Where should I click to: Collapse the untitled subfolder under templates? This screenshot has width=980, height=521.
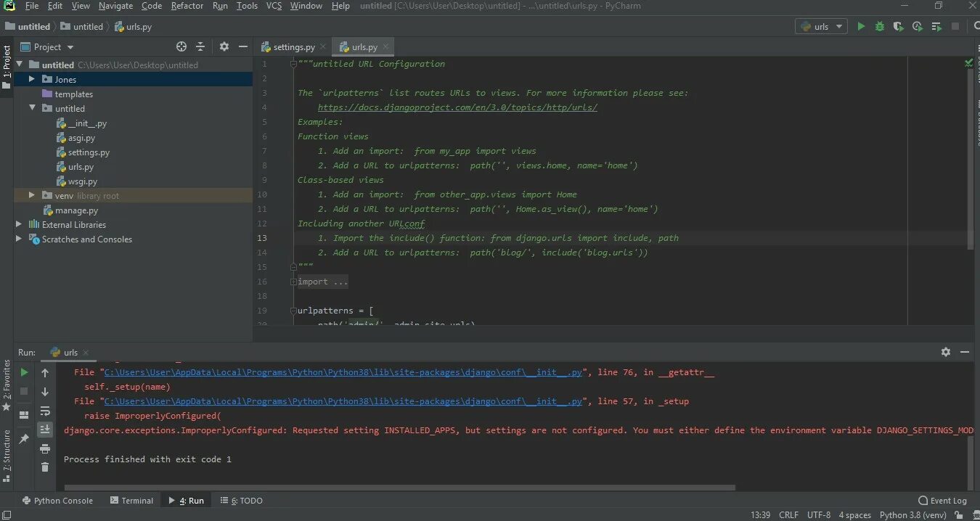[32, 108]
